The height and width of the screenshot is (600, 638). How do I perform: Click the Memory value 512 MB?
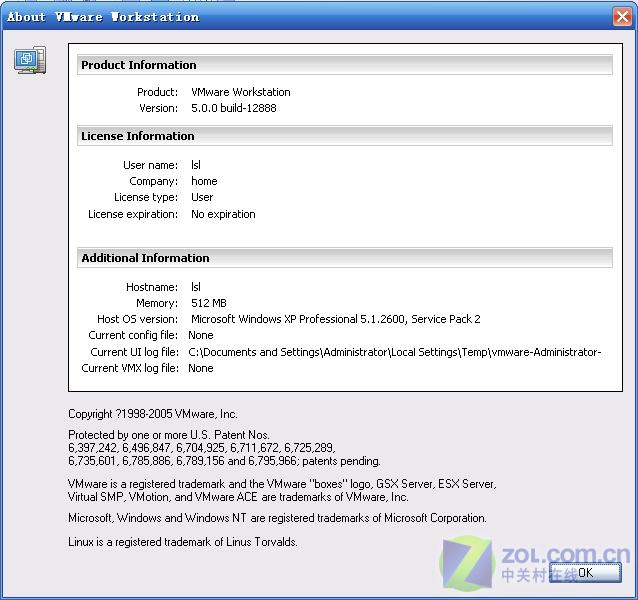point(209,303)
